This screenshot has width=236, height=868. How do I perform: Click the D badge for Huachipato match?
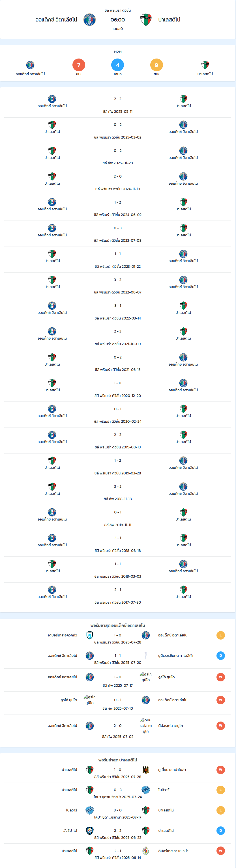pos(220,831)
